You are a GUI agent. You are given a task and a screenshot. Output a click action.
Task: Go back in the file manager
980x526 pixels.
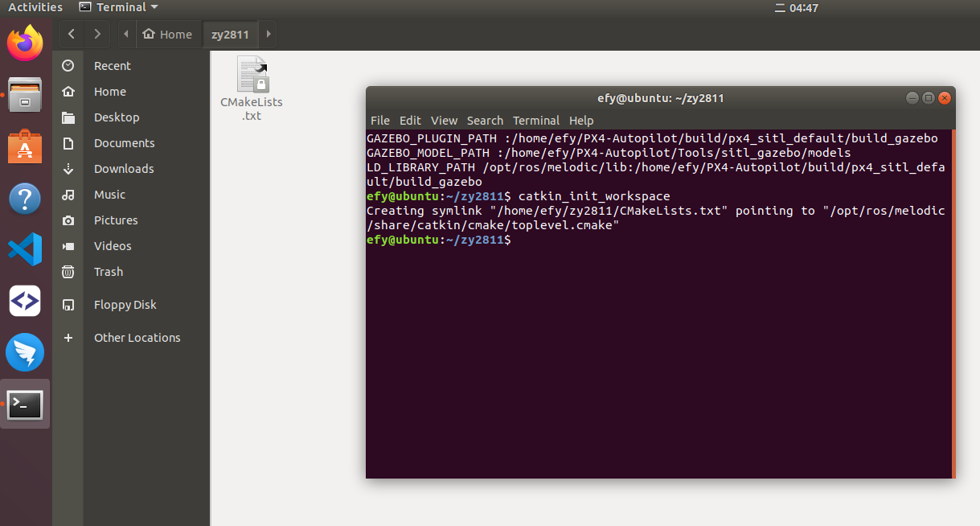pyautogui.click(x=72, y=34)
